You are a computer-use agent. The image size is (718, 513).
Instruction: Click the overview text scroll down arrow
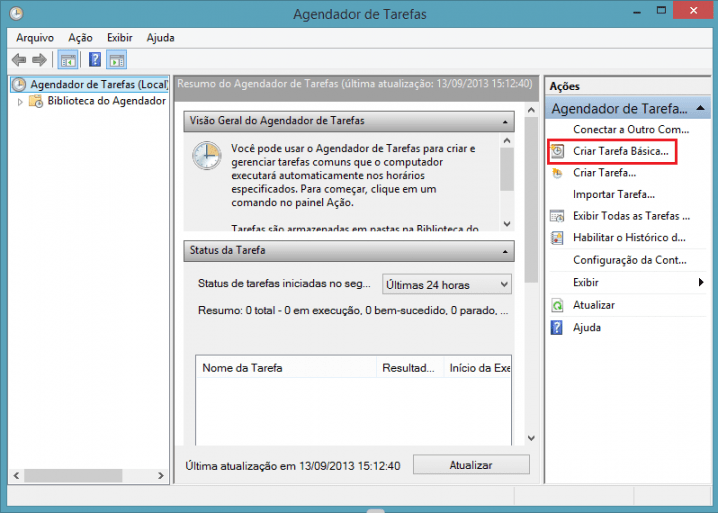pyautogui.click(x=507, y=224)
